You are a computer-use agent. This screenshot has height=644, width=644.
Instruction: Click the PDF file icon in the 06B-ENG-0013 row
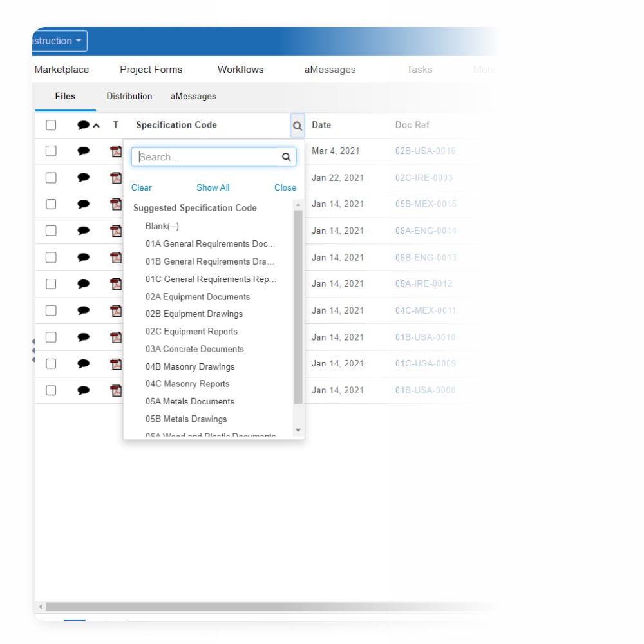coord(116,258)
